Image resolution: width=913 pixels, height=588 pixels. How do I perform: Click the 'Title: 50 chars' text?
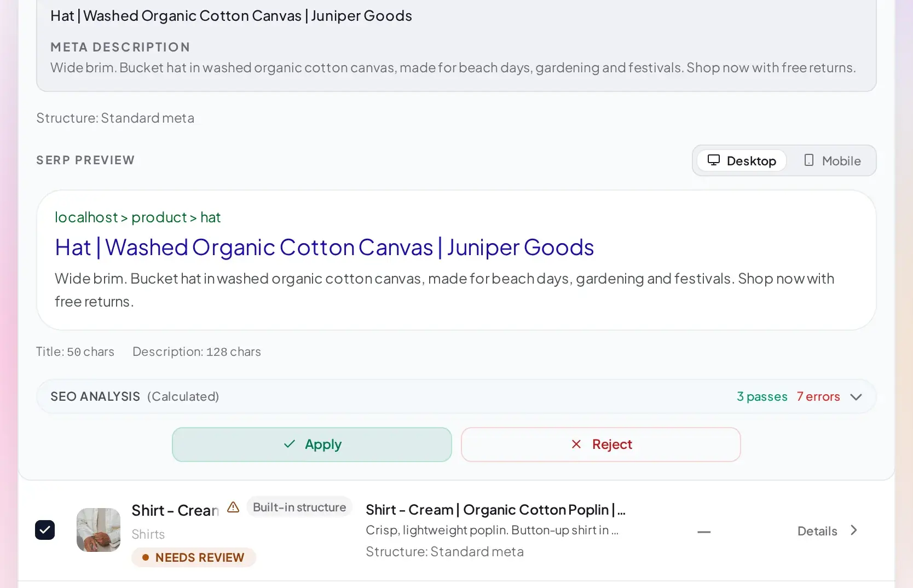point(75,351)
